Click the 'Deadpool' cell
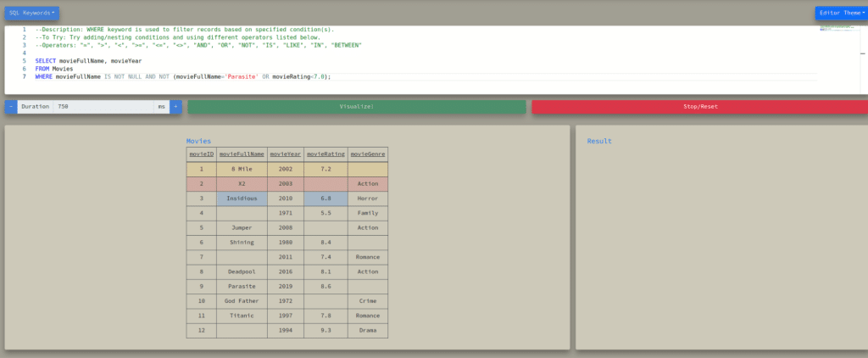The width and height of the screenshot is (868, 358). [242, 271]
